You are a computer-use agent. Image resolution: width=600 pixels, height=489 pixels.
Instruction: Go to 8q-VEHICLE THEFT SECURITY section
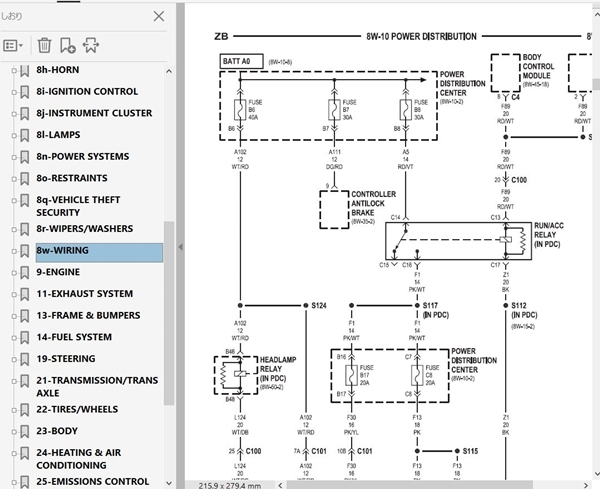[86, 205]
